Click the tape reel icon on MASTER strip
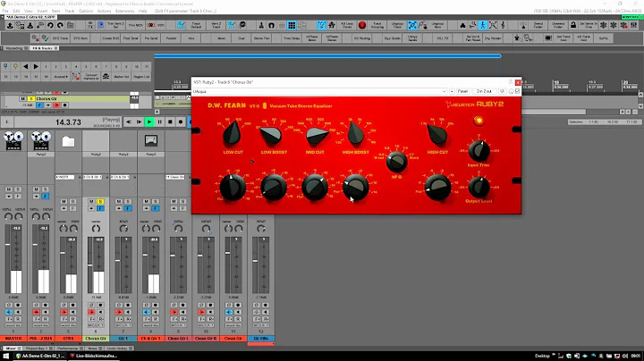 [x=13, y=140]
